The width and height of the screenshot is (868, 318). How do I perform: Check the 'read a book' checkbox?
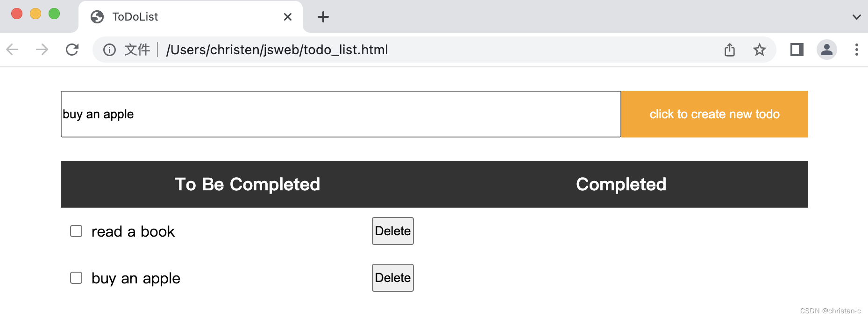76,231
